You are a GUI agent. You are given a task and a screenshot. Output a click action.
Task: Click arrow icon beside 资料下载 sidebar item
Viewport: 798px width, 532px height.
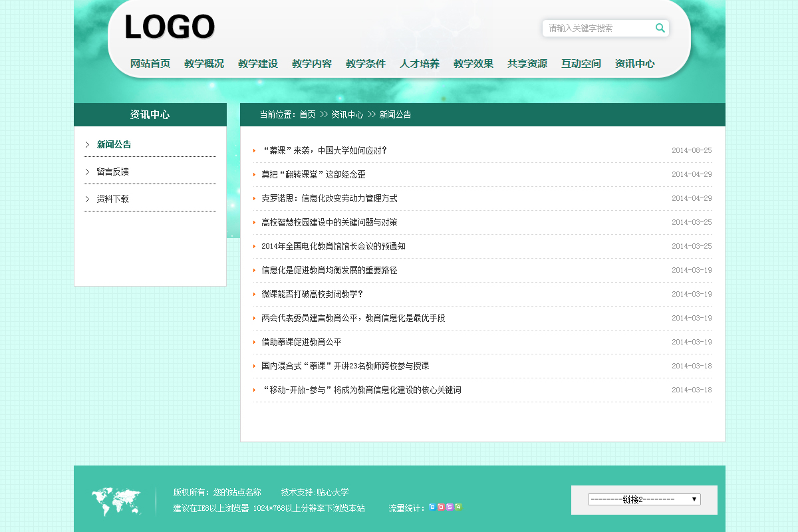click(87, 199)
